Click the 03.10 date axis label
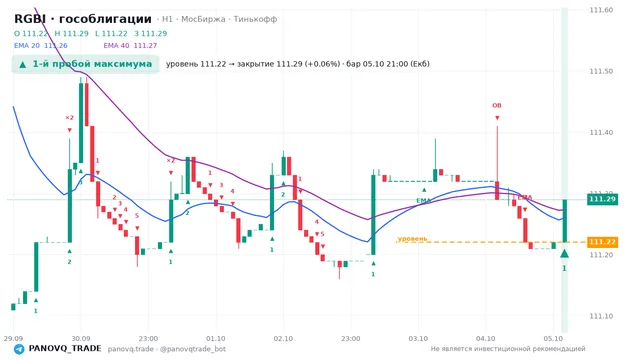This screenshot has height=360, width=640. click(x=418, y=339)
